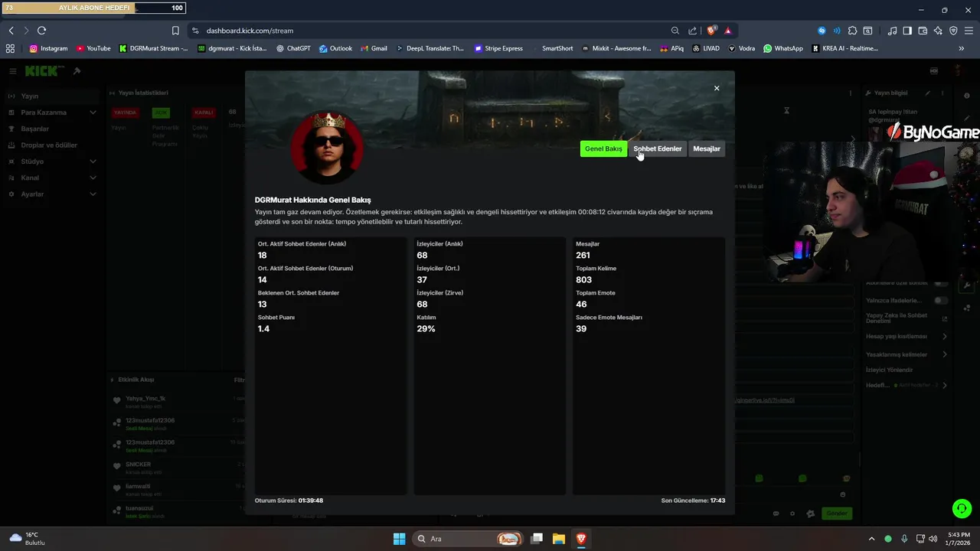Switch to the Sohbet Edenler tab
This screenshot has height=551, width=980.
[x=658, y=148]
